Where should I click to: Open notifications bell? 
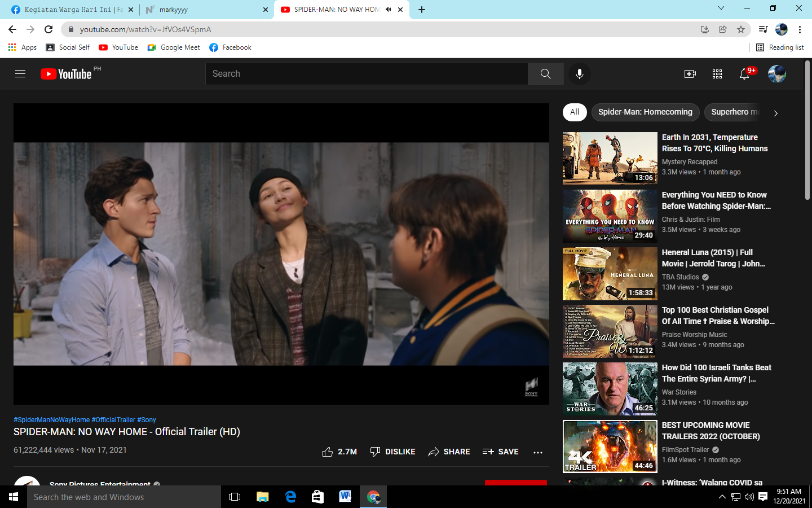(x=744, y=74)
